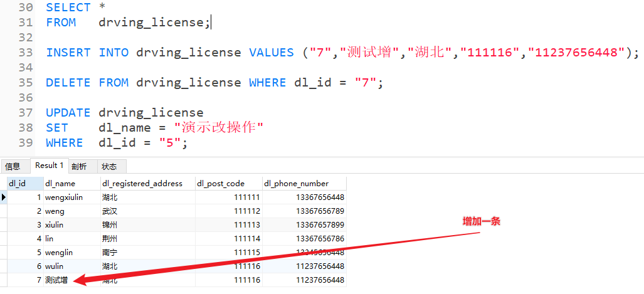The width and height of the screenshot is (644, 294).
Task: Select the dl_id cell with value 6
Action: pos(25,266)
